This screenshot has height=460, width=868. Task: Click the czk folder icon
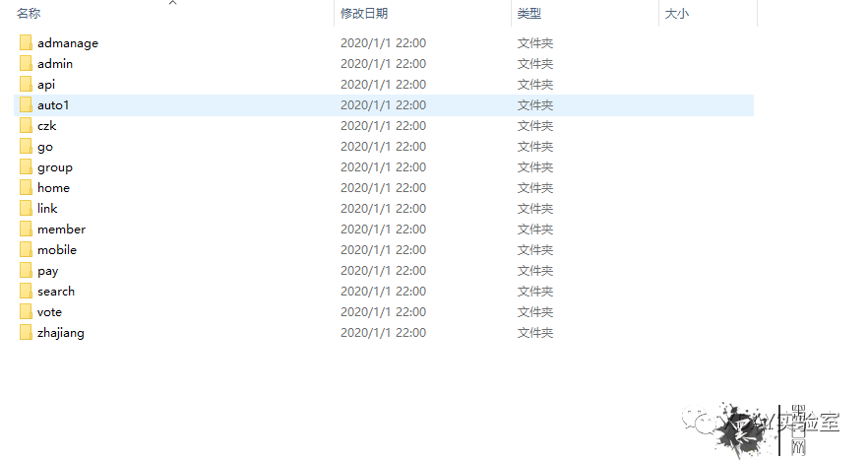coord(26,125)
